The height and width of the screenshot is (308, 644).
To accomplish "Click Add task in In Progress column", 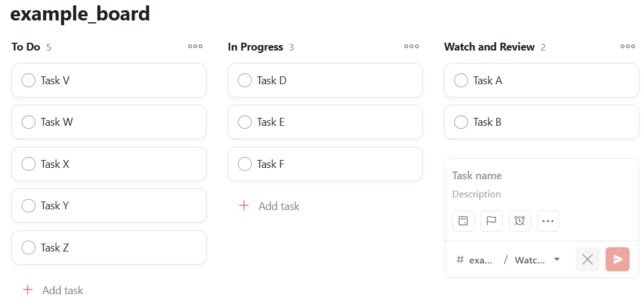I will pyautogui.click(x=279, y=206).
